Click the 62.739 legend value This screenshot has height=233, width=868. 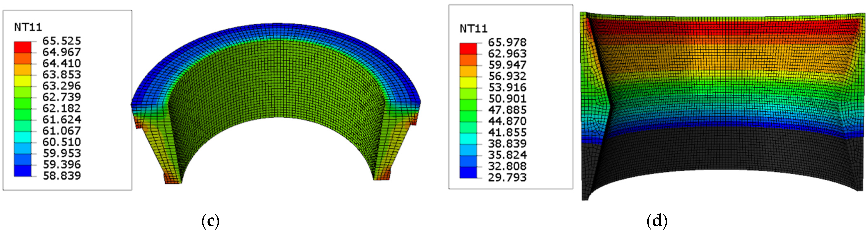(62, 97)
